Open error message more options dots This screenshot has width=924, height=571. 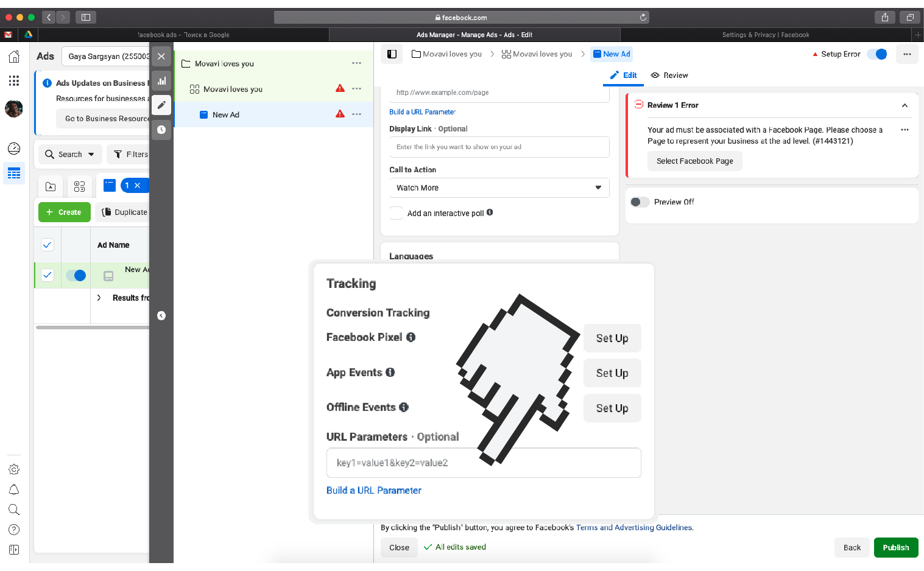pyautogui.click(x=905, y=130)
